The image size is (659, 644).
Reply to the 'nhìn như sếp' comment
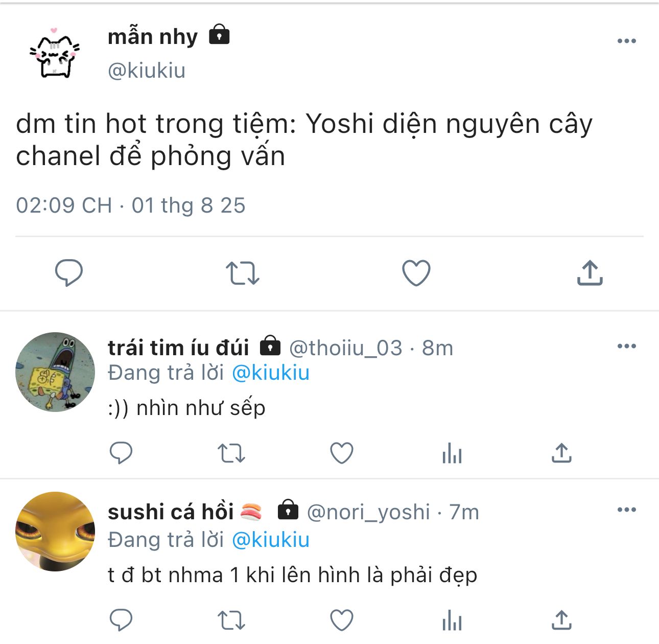click(121, 453)
